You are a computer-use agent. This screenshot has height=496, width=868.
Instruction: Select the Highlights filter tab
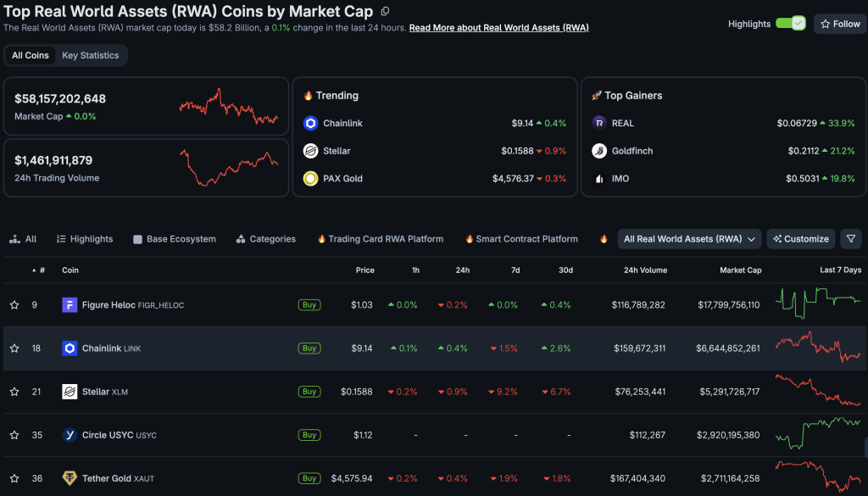coord(85,239)
